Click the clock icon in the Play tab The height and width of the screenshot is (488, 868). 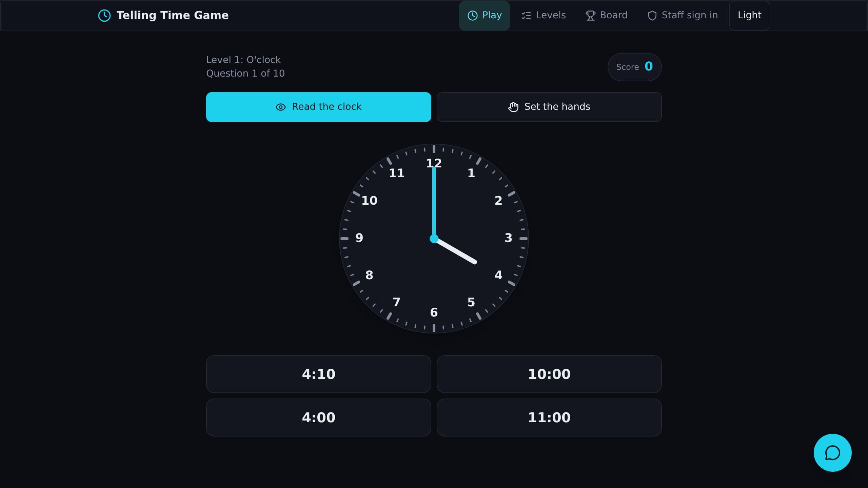pyautogui.click(x=472, y=16)
